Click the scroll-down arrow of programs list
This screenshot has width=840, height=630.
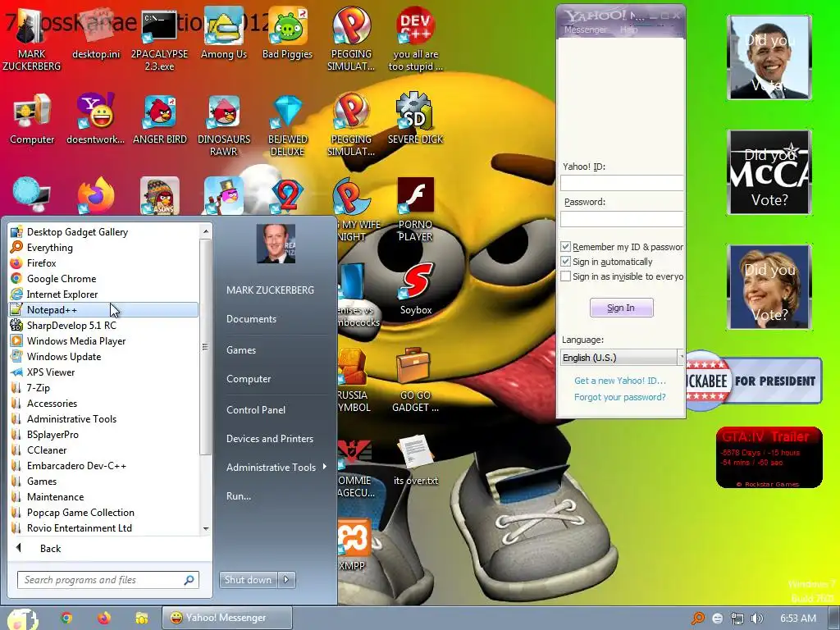coord(206,528)
